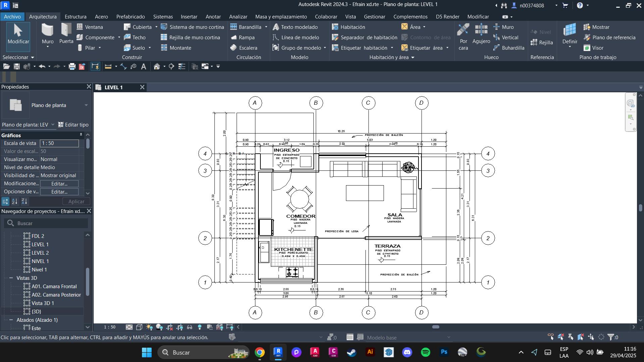Click the undo arrow icon
644x362 pixels.
(42, 66)
